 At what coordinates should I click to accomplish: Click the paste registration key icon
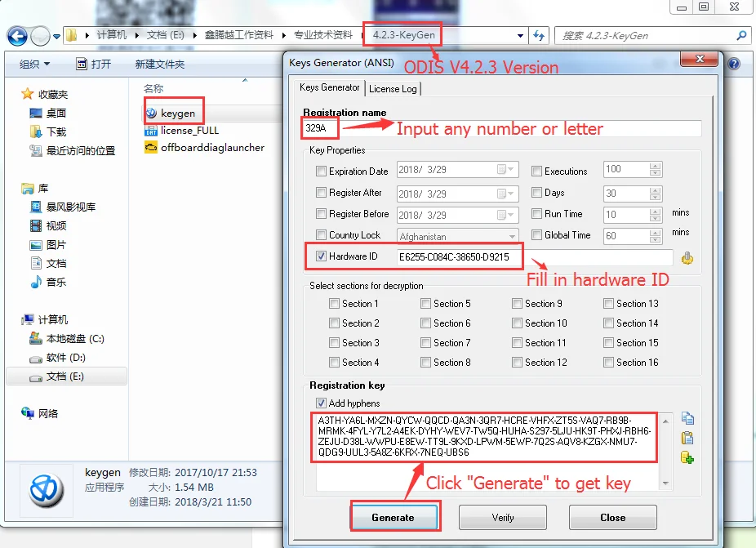pos(687,438)
